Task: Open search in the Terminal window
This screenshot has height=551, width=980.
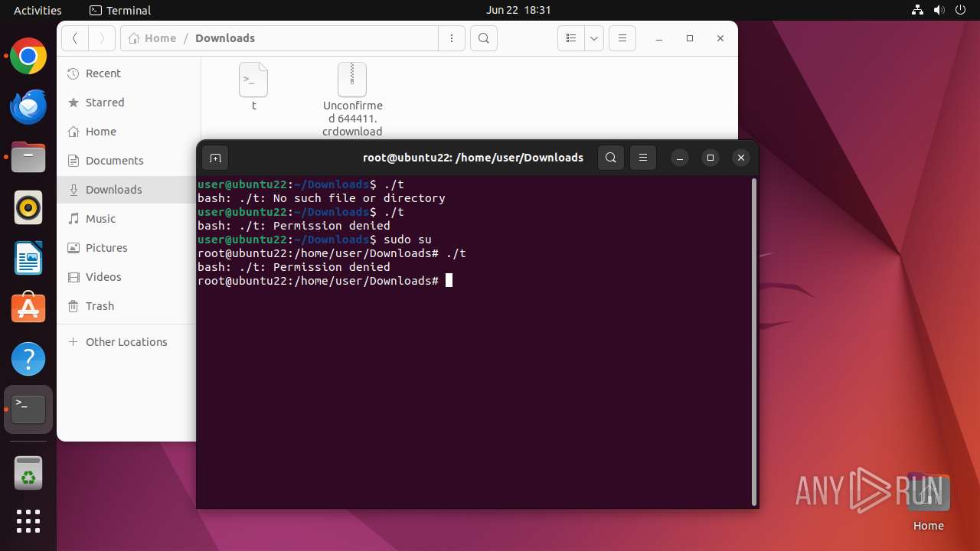Action: pos(610,158)
